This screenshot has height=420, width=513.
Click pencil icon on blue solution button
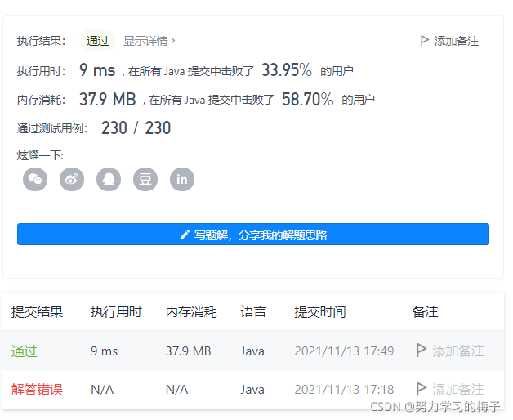coord(185,235)
